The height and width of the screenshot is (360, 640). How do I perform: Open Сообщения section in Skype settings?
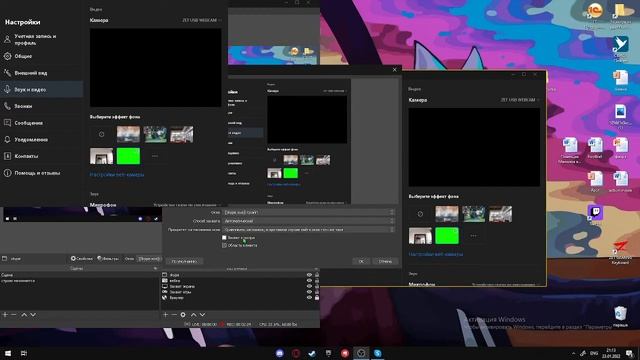(42, 123)
